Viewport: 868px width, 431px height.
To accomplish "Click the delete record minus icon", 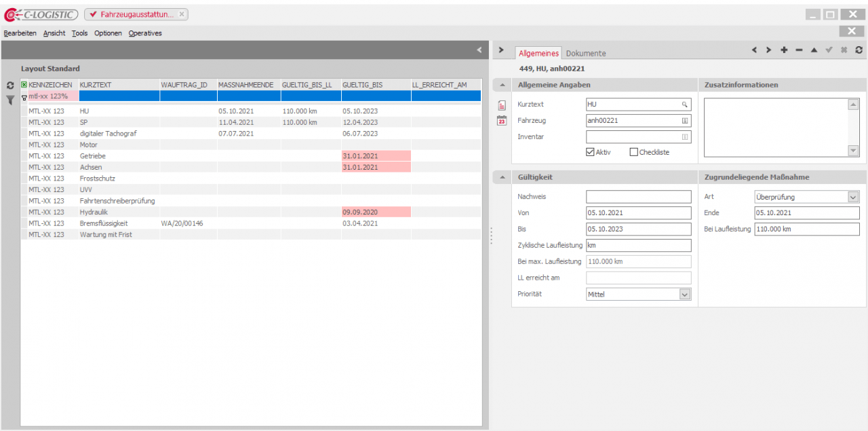I will pyautogui.click(x=799, y=50).
